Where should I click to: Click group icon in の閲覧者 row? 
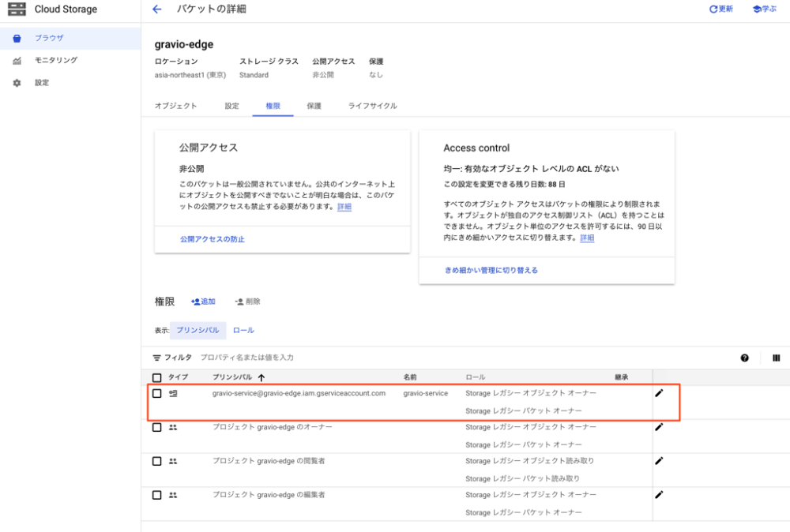pyautogui.click(x=173, y=461)
